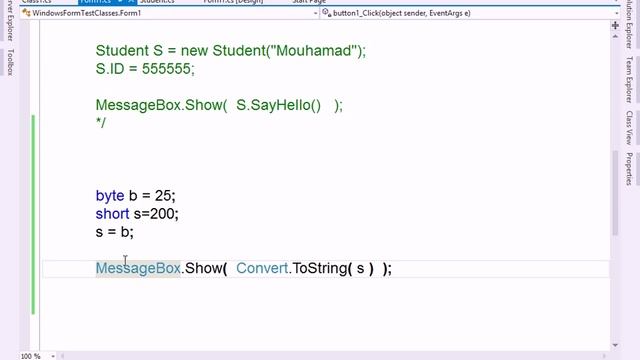Screen dimensions: 640x360
Task: Click the line 's = b;'
Action: 114,232
